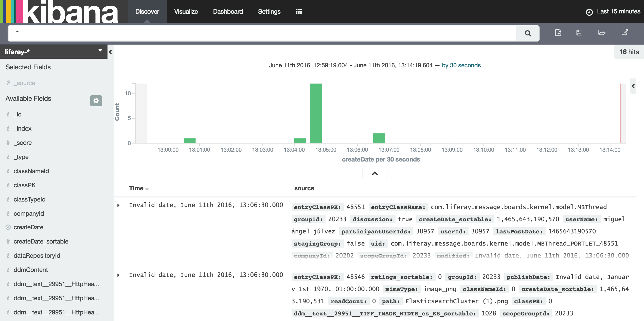Collapse the histogram chart panel
Viewport: 644px width, 321px height.
pyautogui.click(x=374, y=173)
